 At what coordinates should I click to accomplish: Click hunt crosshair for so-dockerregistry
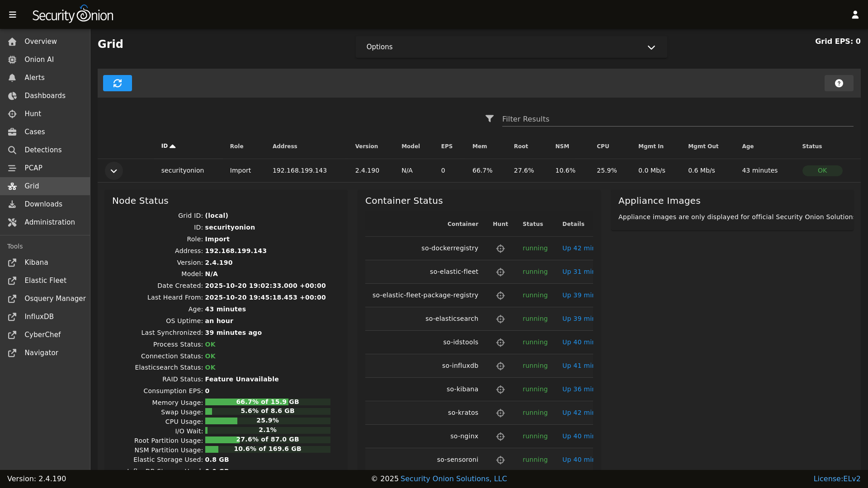[x=500, y=249]
